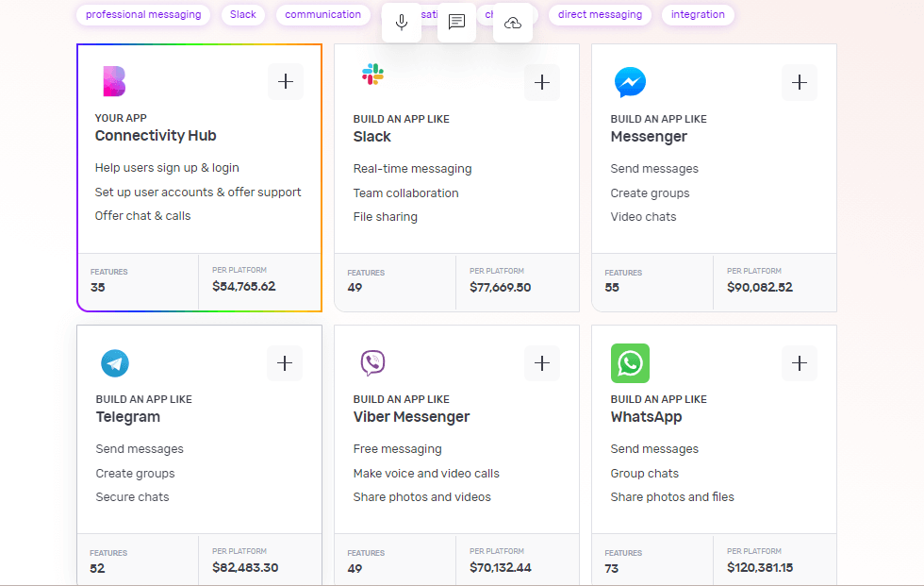Add the Slack template with plus
Image resolution: width=924 pixels, height=586 pixels.
point(542,82)
